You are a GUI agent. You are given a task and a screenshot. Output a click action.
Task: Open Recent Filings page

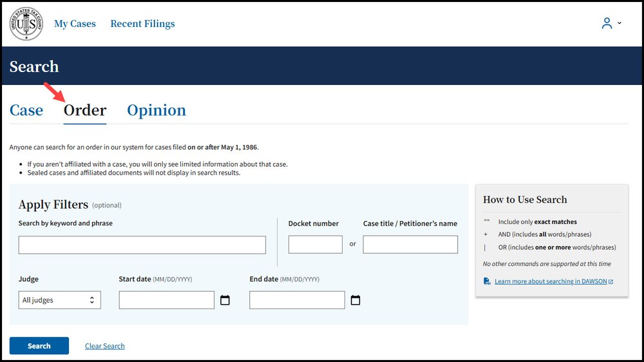[x=142, y=24]
